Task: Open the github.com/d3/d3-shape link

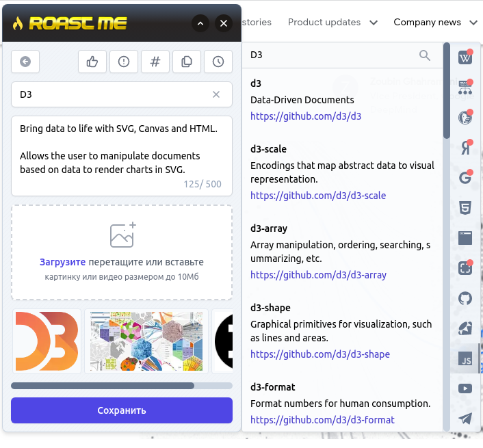Action: click(x=320, y=354)
